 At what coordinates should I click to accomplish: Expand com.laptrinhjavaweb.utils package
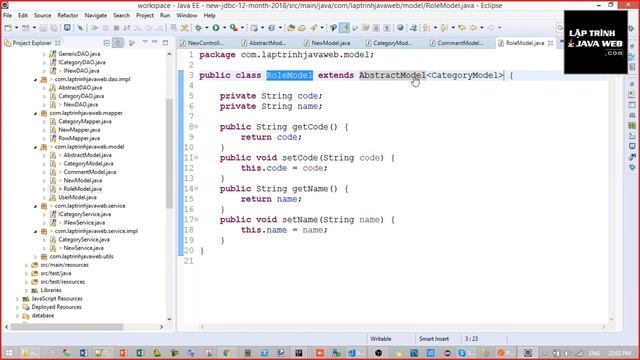[36, 257]
